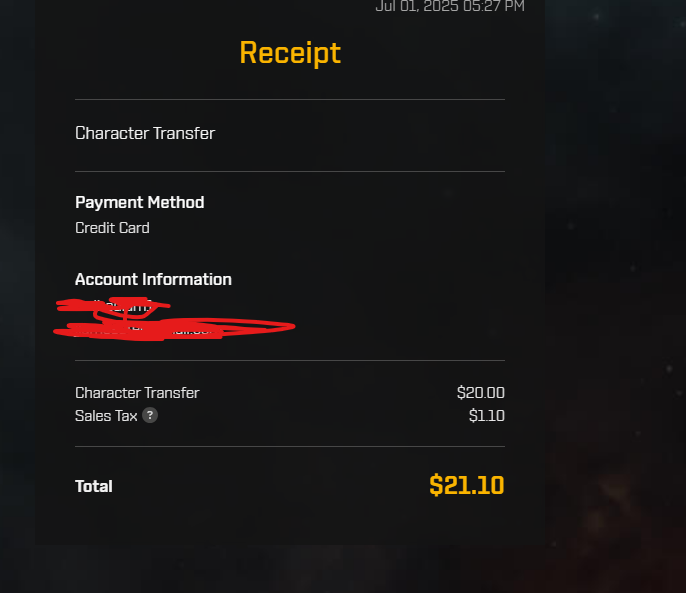Click the Total label
Viewport: 686px width, 593px height.
(x=94, y=486)
